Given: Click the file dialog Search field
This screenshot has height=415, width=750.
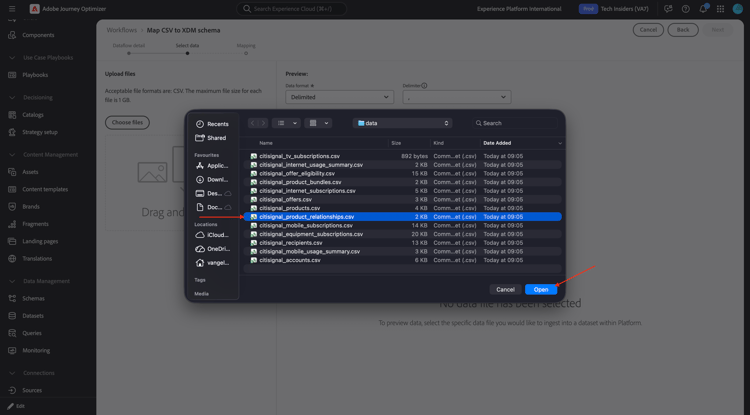Looking at the screenshot, I should click(515, 123).
